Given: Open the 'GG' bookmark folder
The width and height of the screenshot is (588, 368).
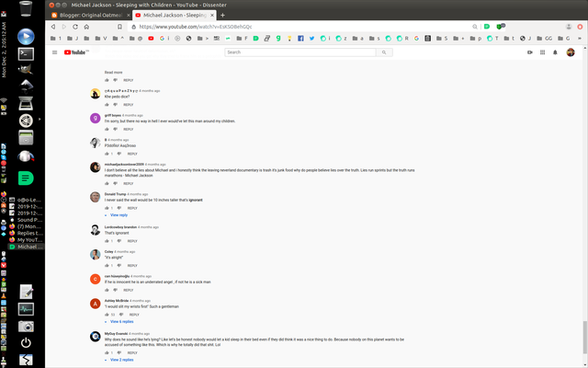Looking at the screenshot, I should pos(545,39).
